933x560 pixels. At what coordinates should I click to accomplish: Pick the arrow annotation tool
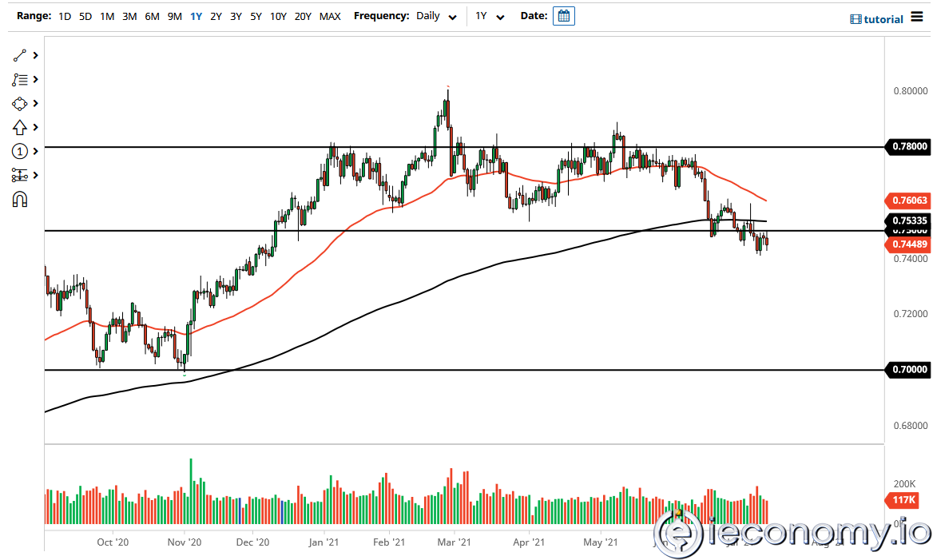coord(20,127)
